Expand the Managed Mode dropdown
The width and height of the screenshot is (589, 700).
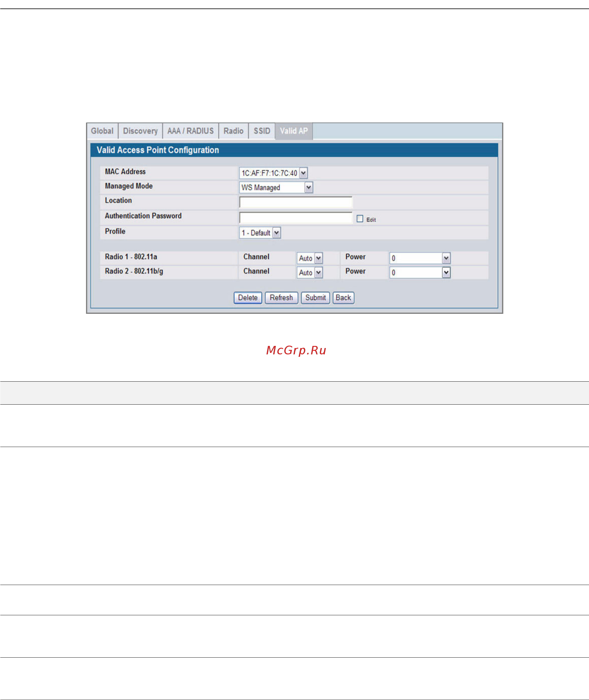tap(276, 188)
